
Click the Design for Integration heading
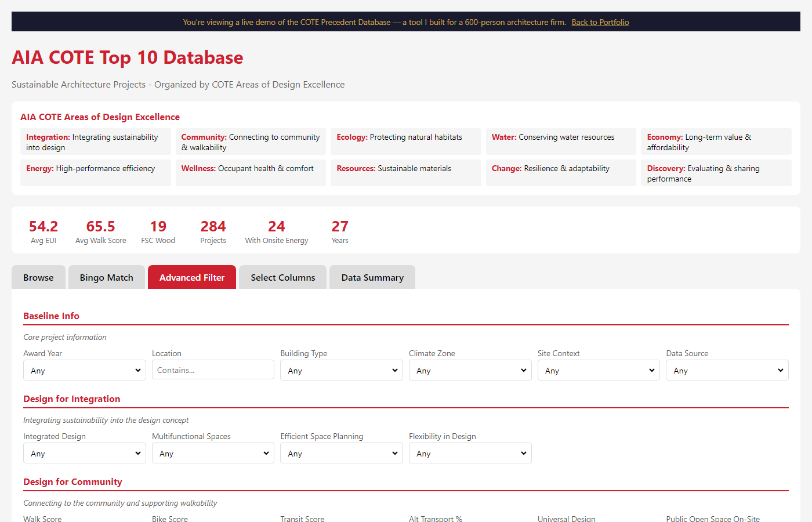coord(72,398)
